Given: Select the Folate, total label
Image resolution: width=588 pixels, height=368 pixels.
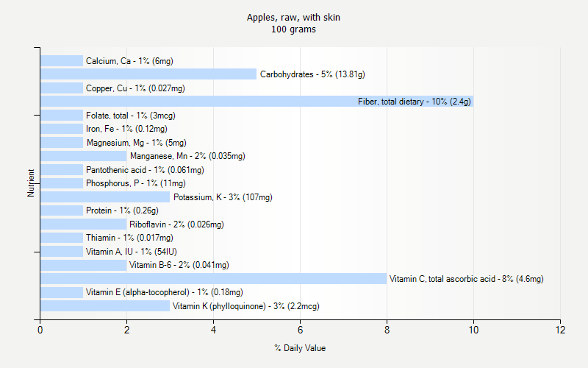Looking at the screenshot, I should pos(130,116).
